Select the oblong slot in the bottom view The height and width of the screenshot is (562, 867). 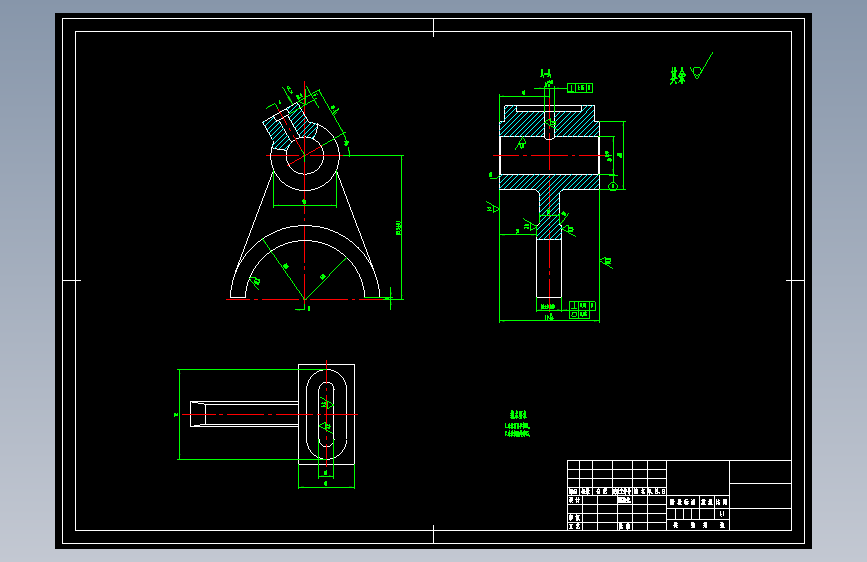[x=326, y=414]
